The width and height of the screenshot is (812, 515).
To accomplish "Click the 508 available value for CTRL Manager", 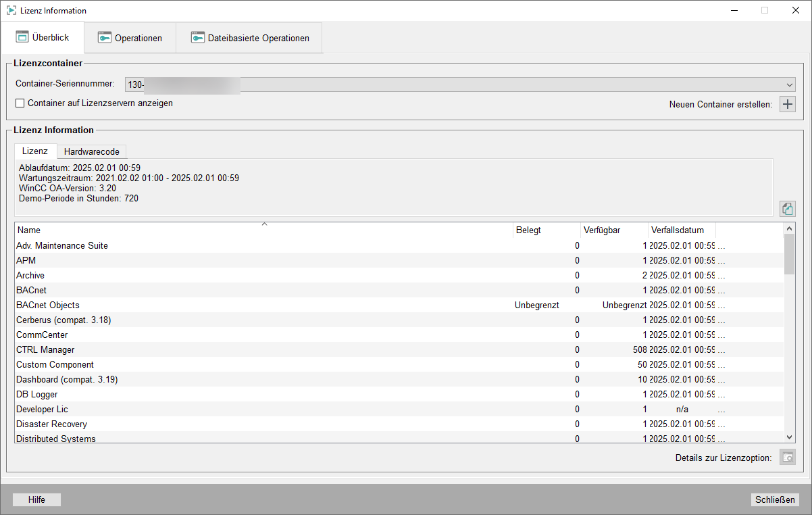I will [x=640, y=349].
